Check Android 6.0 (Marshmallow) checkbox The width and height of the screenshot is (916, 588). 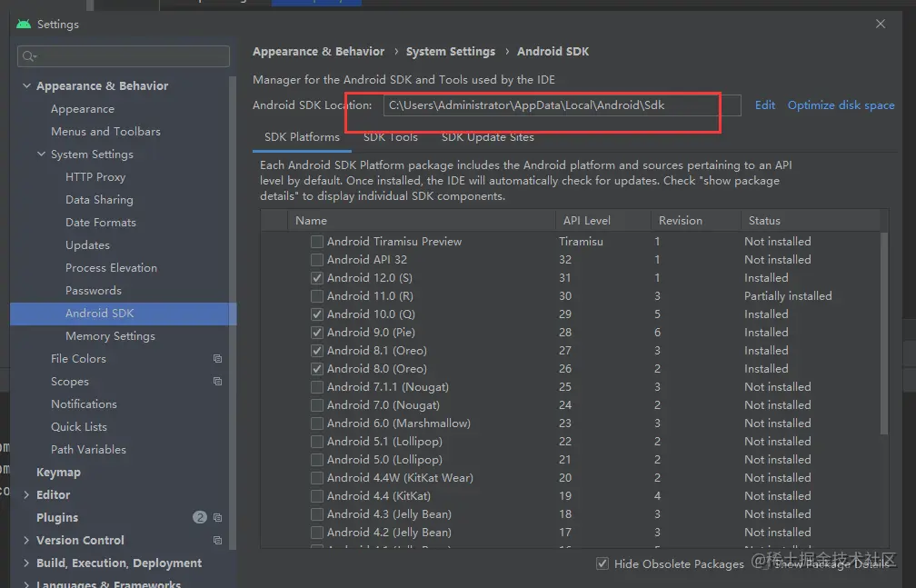(316, 424)
